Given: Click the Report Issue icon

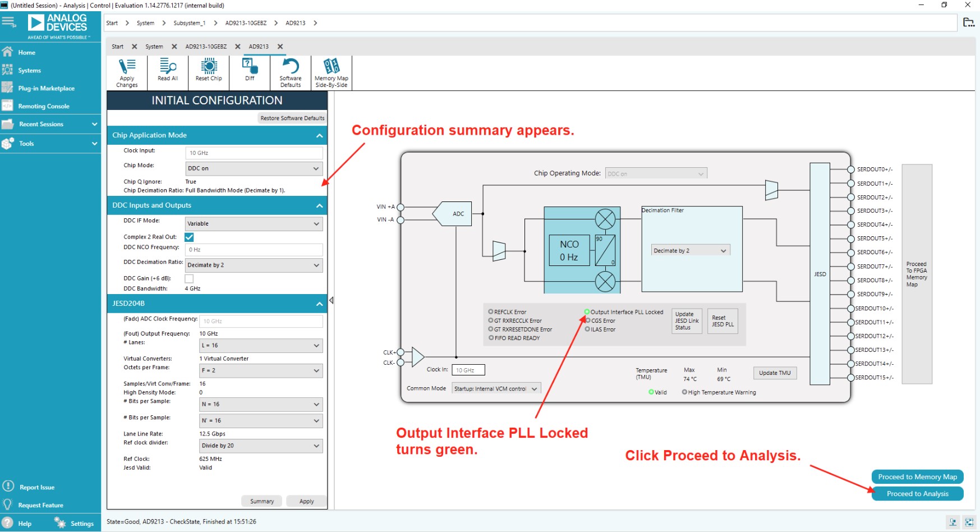Looking at the screenshot, I should tap(8, 487).
